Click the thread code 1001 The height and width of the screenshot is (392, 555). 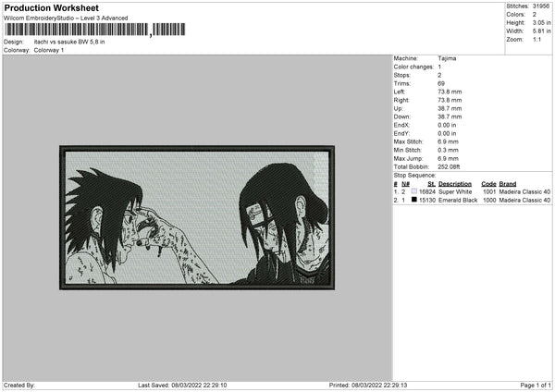tap(489, 191)
